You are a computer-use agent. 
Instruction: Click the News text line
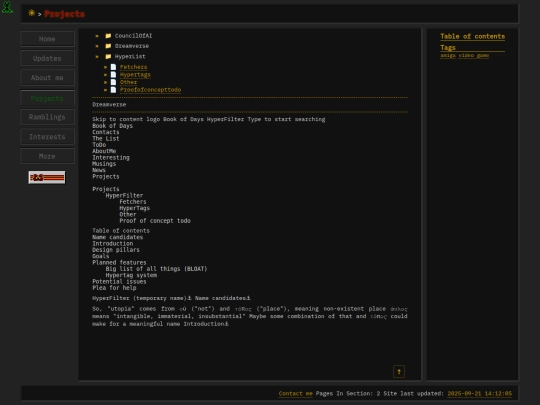[99, 170]
